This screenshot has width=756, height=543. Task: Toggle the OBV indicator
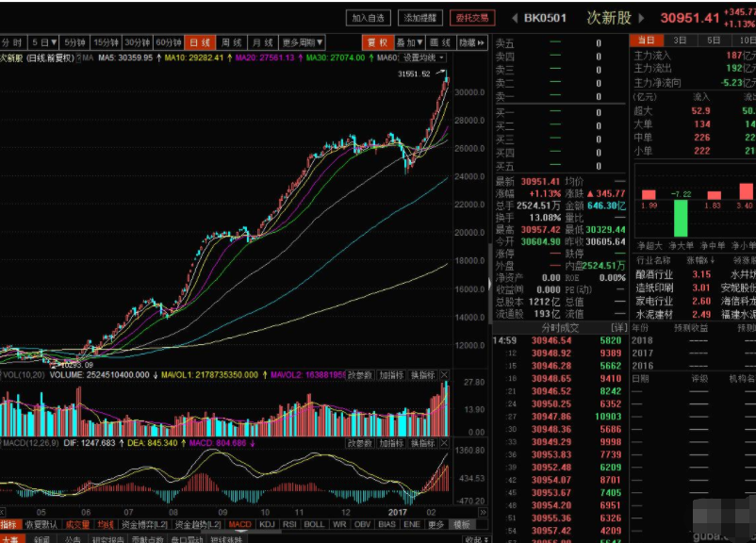coord(362,524)
